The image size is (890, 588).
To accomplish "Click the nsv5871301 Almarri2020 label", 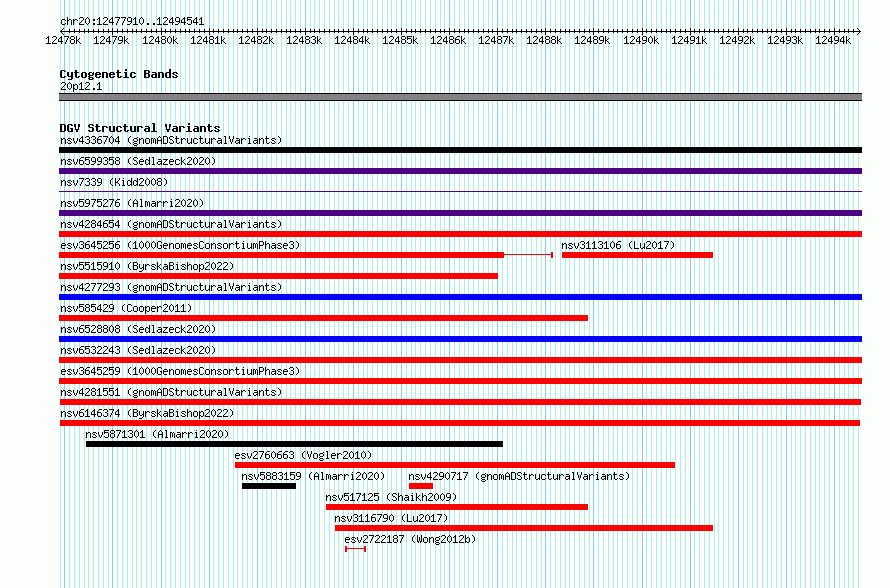I will [x=157, y=434].
